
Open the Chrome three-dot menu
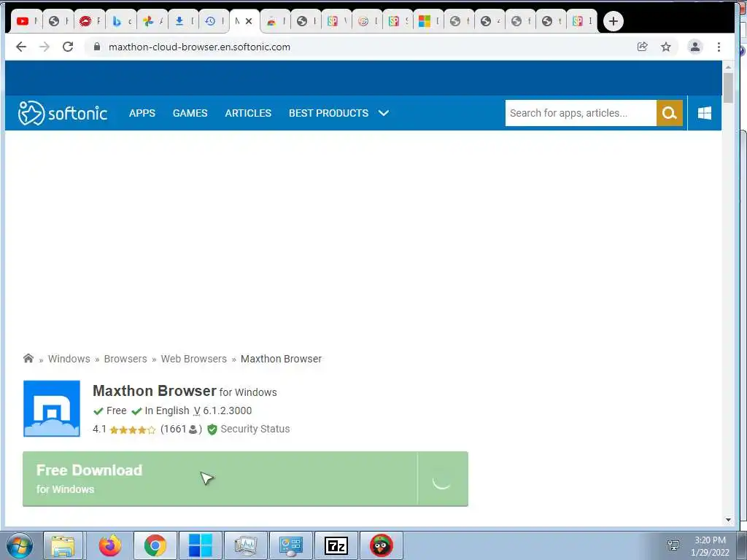(719, 47)
